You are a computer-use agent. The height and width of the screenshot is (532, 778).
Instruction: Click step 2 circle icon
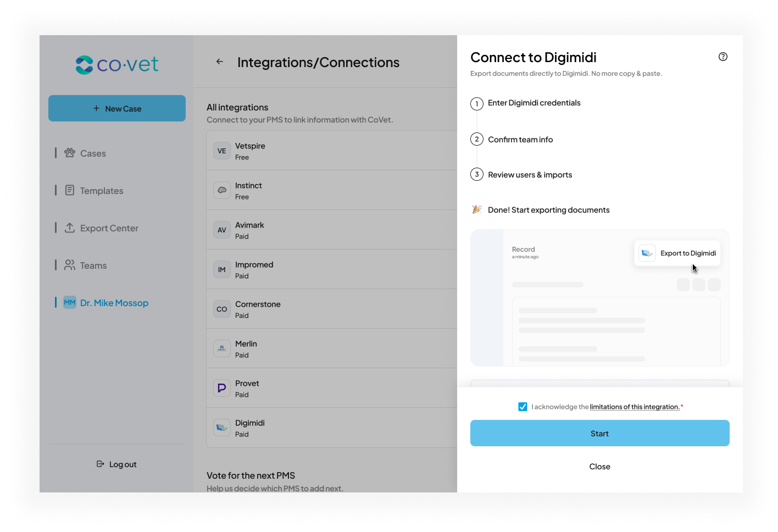click(477, 139)
